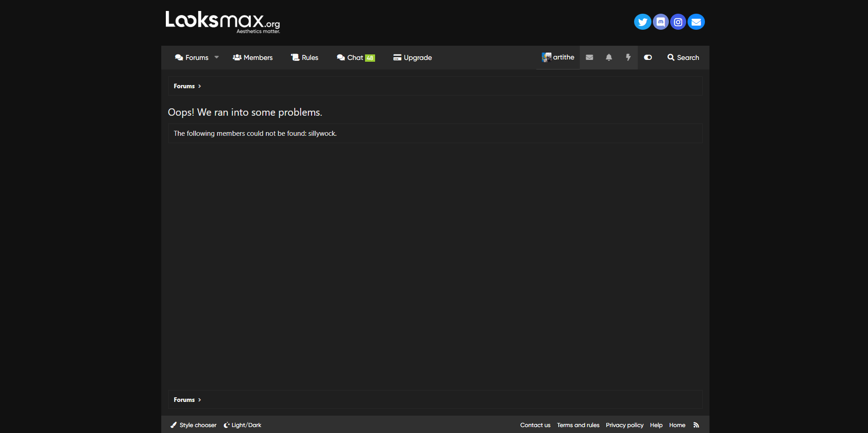Expand the Forums dropdown arrow
Image resolution: width=868 pixels, height=433 pixels.
[x=217, y=58]
